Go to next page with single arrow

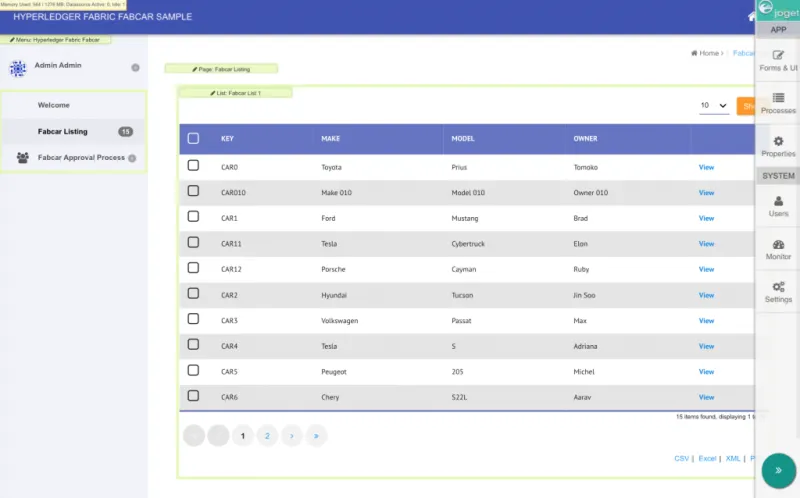[291, 435]
